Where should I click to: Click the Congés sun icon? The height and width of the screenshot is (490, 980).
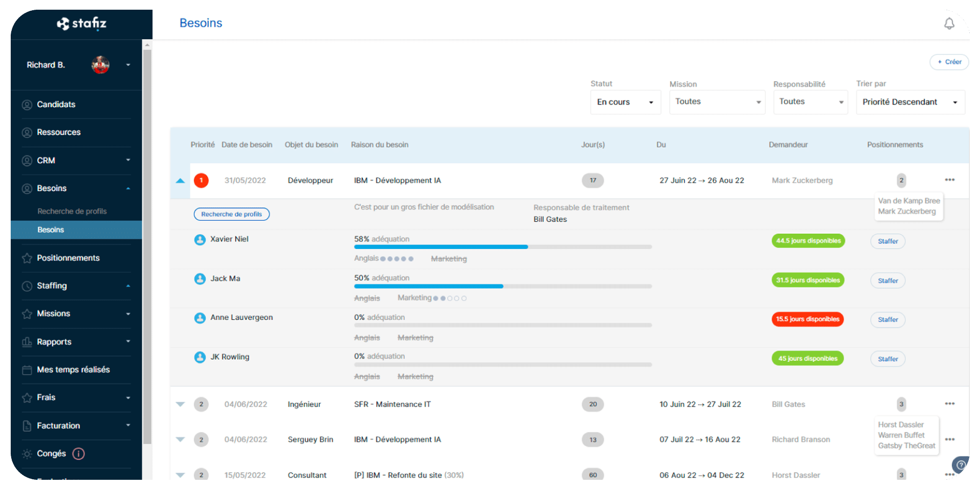click(27, 454)
